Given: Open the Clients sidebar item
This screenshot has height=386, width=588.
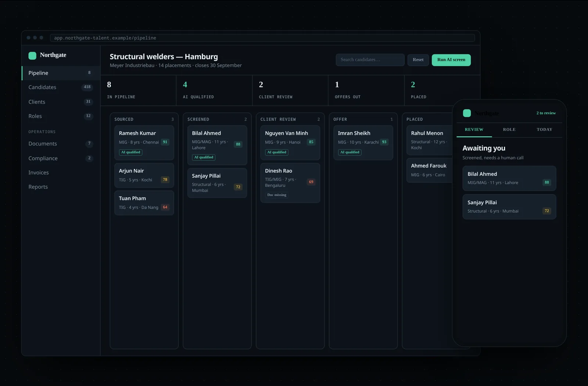Looking at the screenshot, I should tap(61, 102).
